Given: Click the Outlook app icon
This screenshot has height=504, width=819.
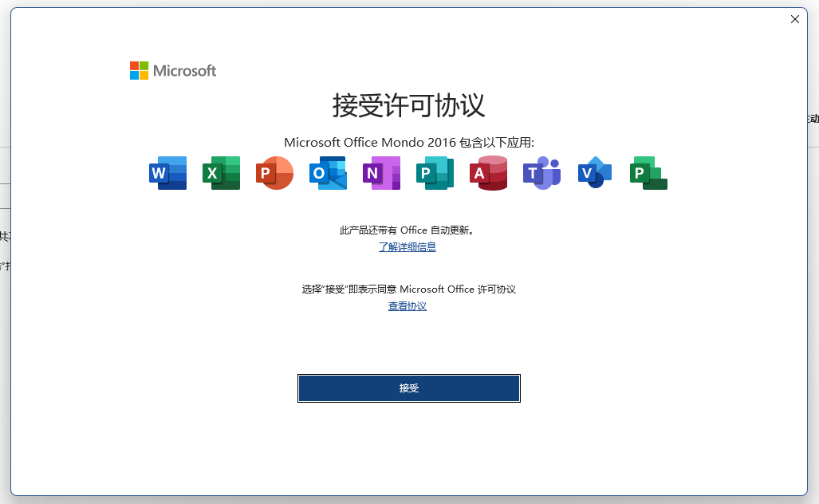Looking at the screenshot, I should [328, 173].
